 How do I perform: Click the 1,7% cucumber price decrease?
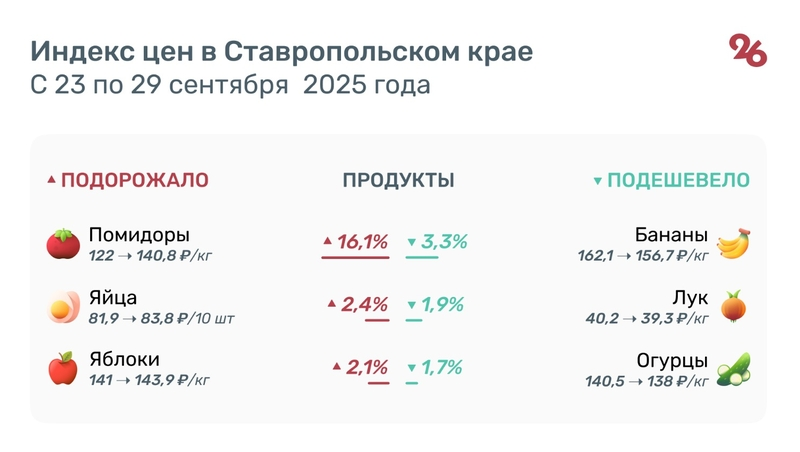[x=441, y=367]
